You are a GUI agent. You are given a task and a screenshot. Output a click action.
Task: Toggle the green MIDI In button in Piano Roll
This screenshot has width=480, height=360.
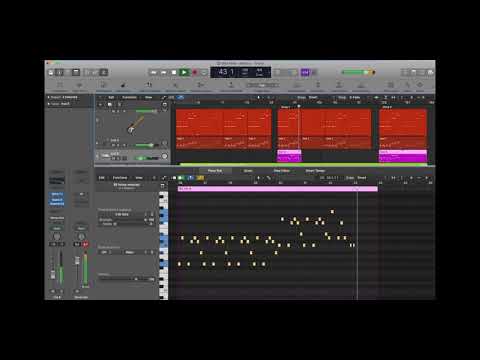[x=181, y=178]
